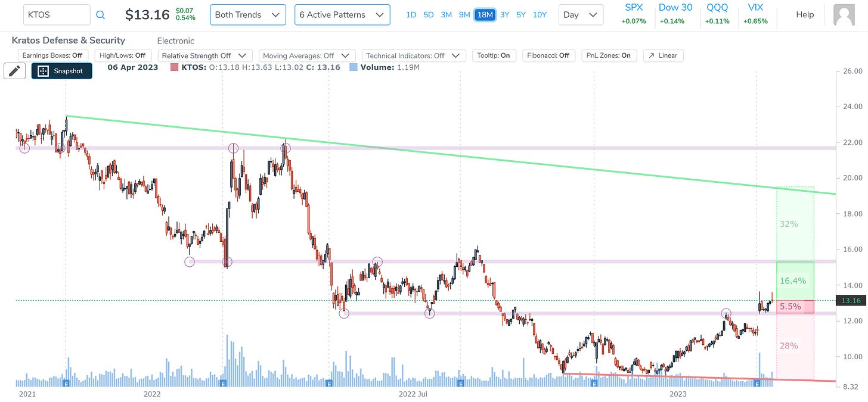Screen dimensions: 868x402
Task: Click the earnings E marker below 2022 Jul
Action: [460, 384]
